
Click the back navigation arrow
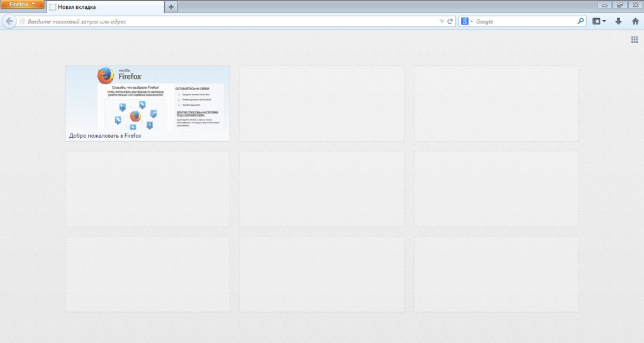click(9, 21)
